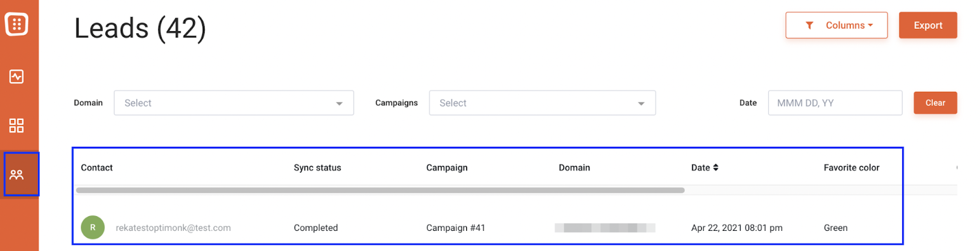This screenshot has width=980, height=251.
Task: Click the Export button
Action: (927, 25)
